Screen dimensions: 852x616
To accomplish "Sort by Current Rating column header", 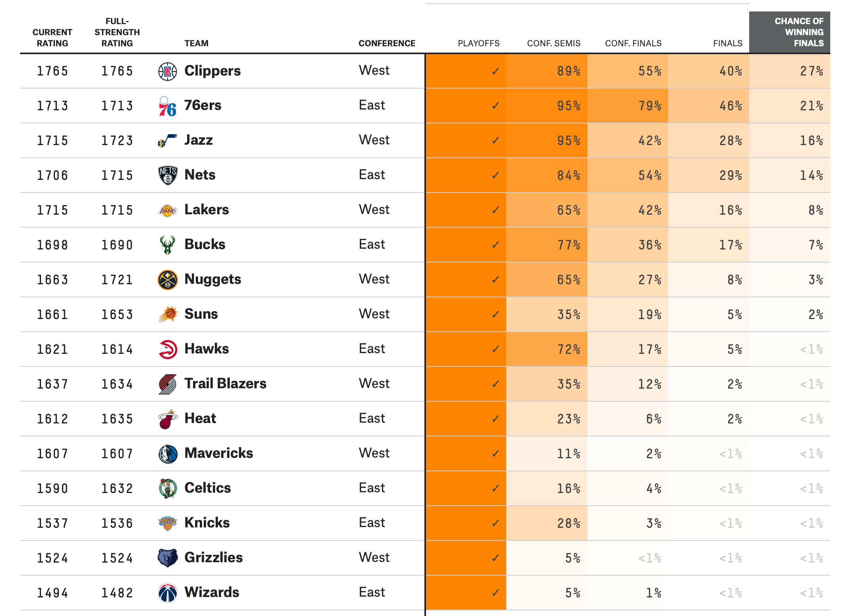I will [52, 38].
